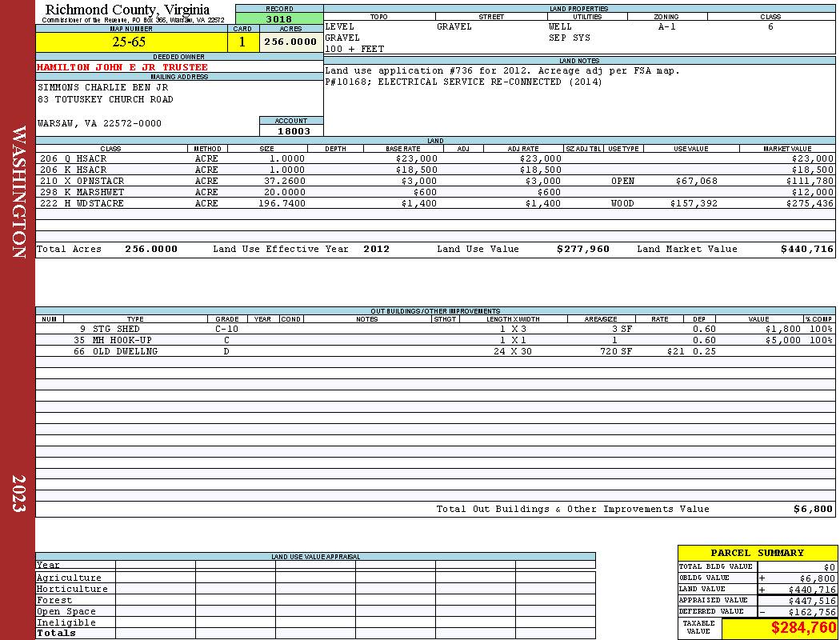Click the class value 6 in land properties
Image resolution: width=840 pixels, height=640 pixels.
tap(770, 26)
